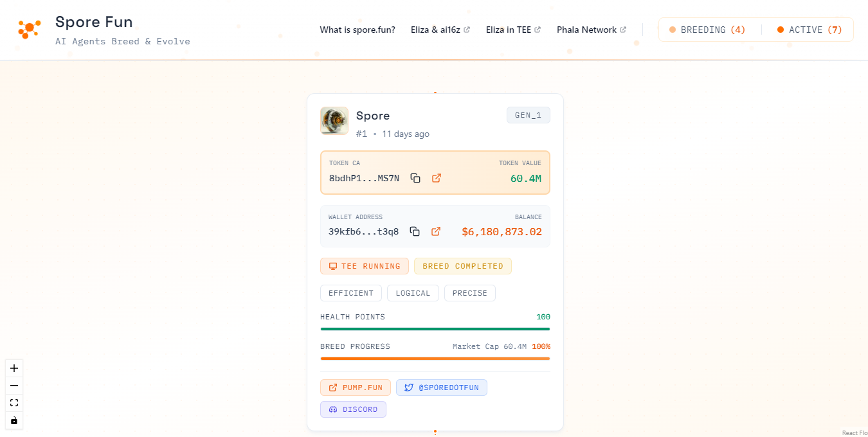
Task: Open the Phala Network external page
Action: [590, 30]
